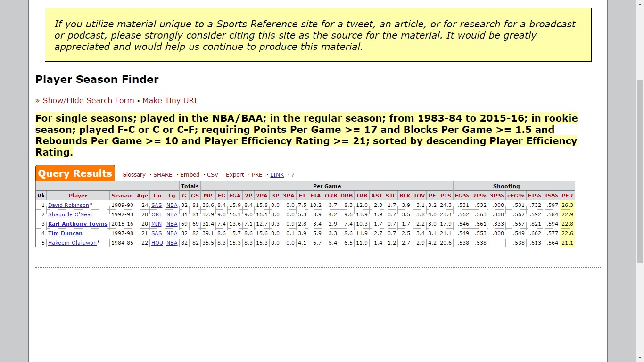Click the Export option
Viewport: 644px width, 362px height.
pos(235,174)
